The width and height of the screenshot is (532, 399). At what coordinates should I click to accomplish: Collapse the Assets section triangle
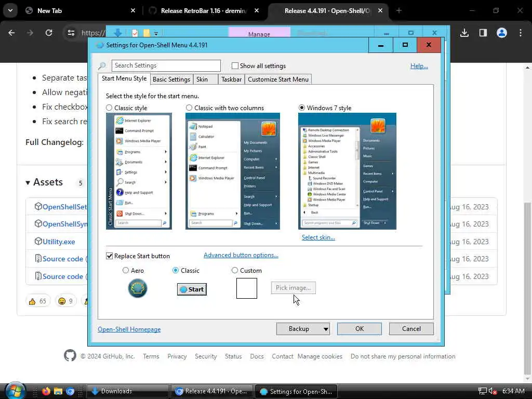(x=28, y=183)
